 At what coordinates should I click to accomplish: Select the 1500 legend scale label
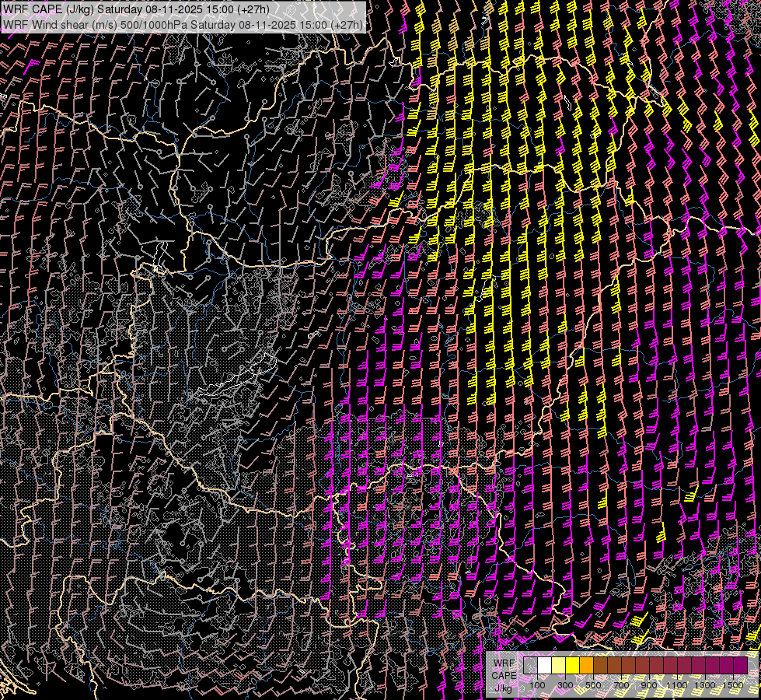click(x=732, y=685)
